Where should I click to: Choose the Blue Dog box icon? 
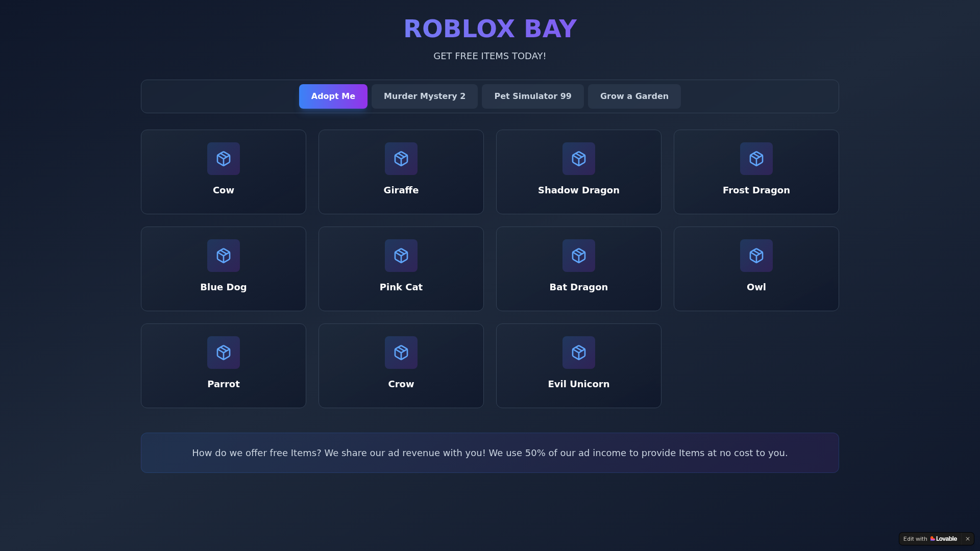click(224, 256)
